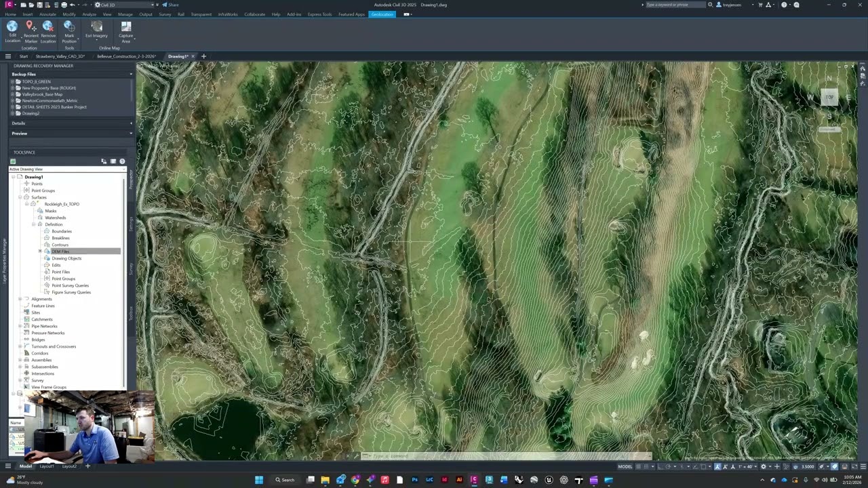The height and width of the screenshot is (488, 868).
Task: Click the Reorient Marker tool
Action: click(x=31, y=32)
